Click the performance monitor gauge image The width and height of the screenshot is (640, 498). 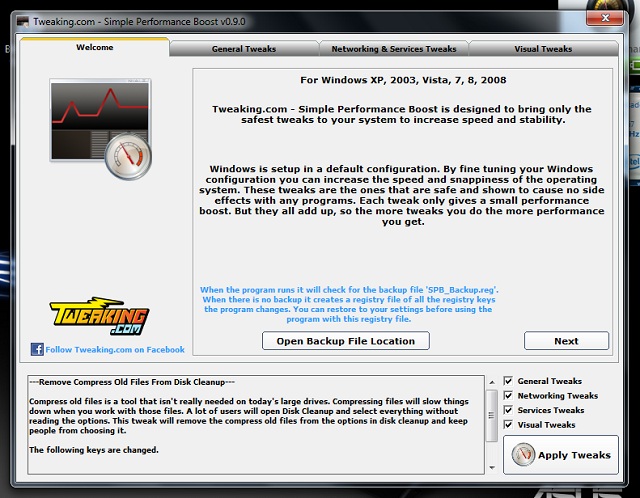(100, 129)
